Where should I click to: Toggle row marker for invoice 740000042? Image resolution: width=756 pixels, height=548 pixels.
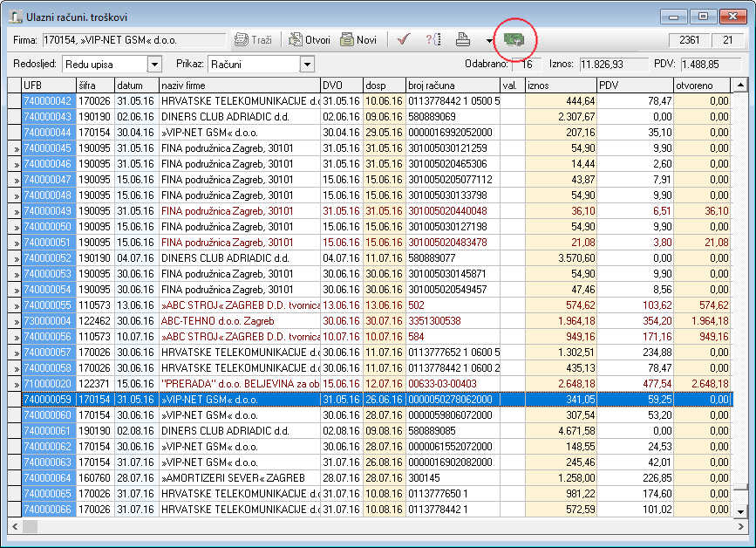(15, 101)
